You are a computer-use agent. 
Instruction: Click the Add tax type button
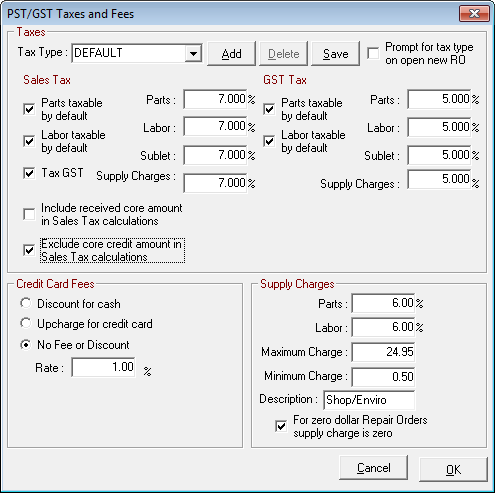(x=232, y=54)
